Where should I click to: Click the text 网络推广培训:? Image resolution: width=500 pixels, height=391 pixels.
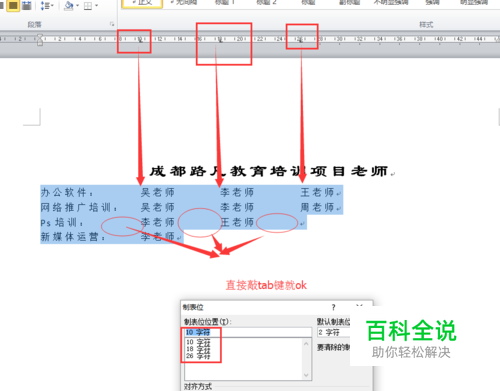79,207
